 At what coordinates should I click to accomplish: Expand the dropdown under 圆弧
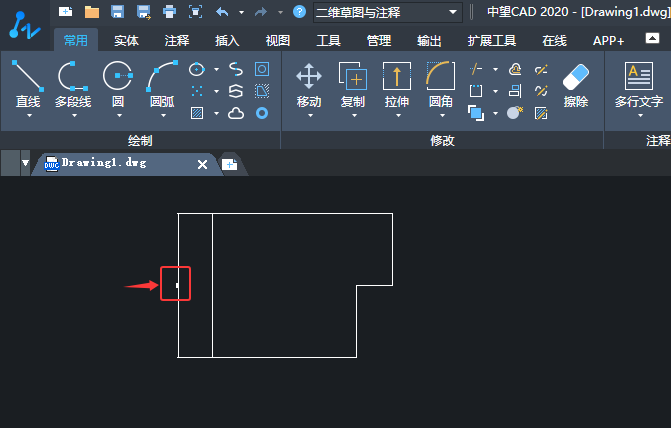pyautogui.click(x=163, y=116)
